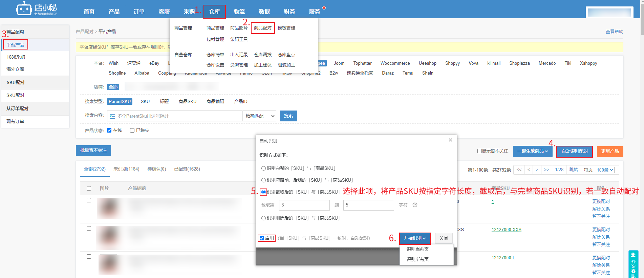This screenshot has height=278, width=644.
Task: Select 商品配对 in the 仓库 submenu
Action: tap(263, 28)
